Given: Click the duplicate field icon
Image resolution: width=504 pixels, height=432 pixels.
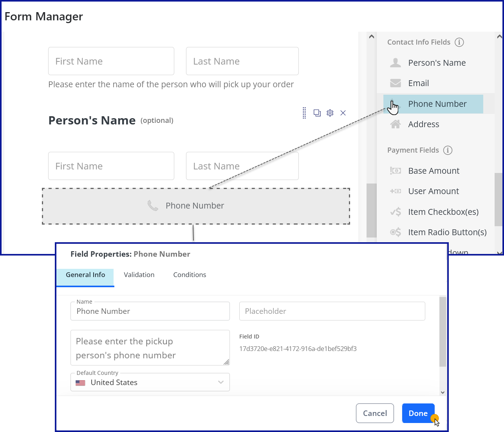Looking at the screenshot, I should point(317,113).
